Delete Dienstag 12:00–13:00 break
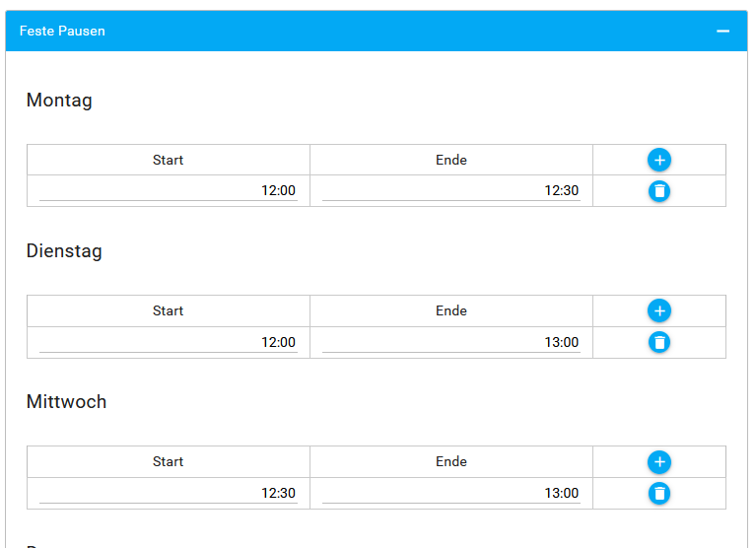This screenshot has width=756, height=548. [x=659, y=342]
